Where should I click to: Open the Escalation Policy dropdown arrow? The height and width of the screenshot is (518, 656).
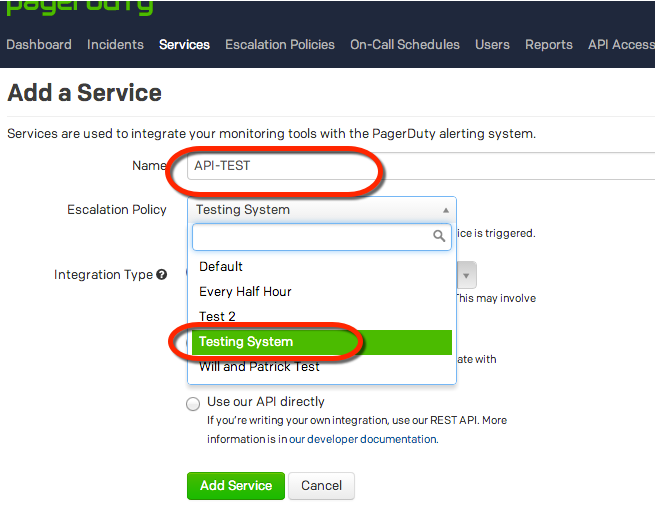445,210
